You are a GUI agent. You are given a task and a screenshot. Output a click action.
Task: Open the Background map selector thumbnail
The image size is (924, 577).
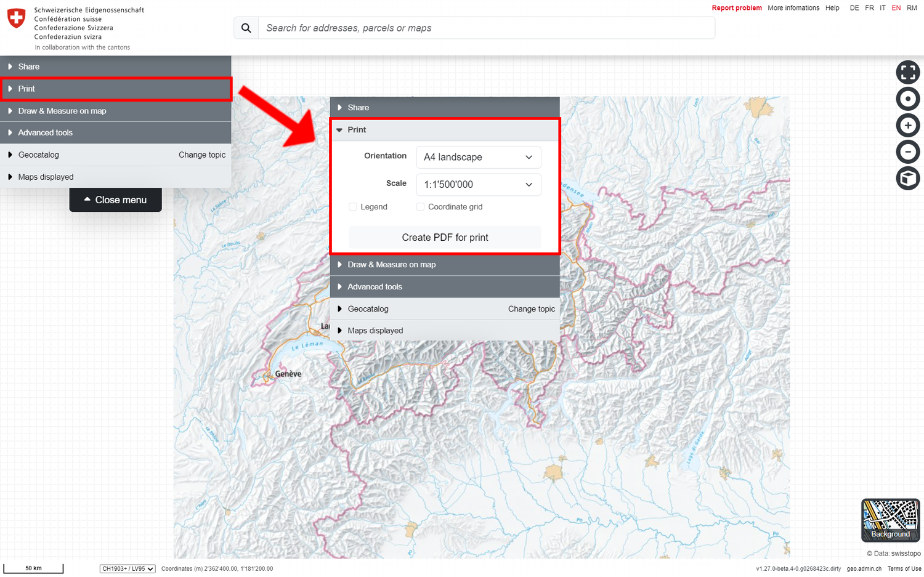tap(890, 520)
